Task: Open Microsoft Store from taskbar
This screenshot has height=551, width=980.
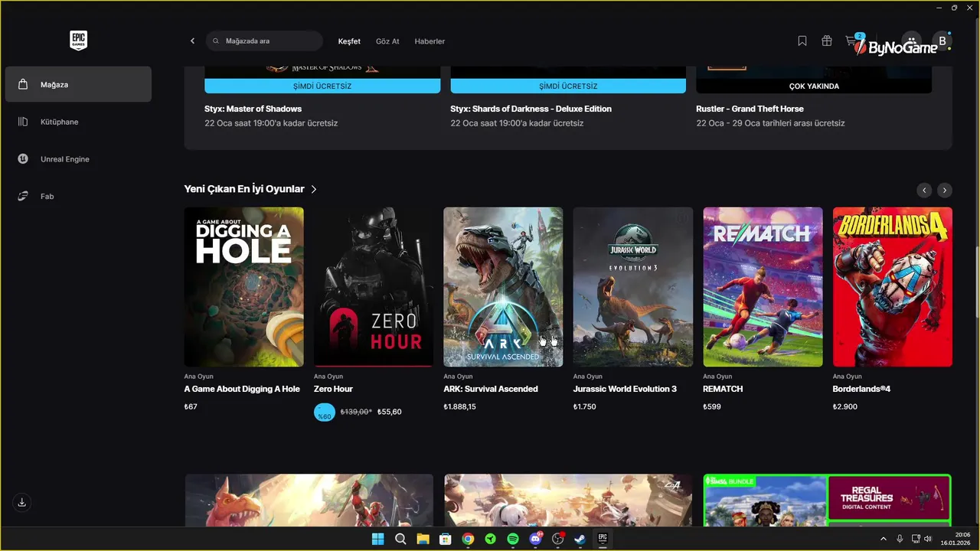Action: (445, 539)
